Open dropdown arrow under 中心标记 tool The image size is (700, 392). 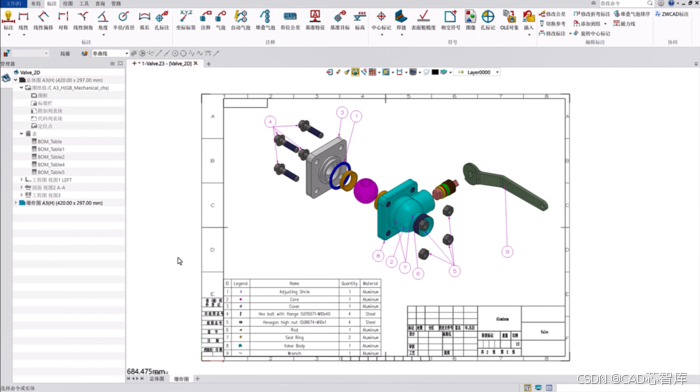pos(381,35)
